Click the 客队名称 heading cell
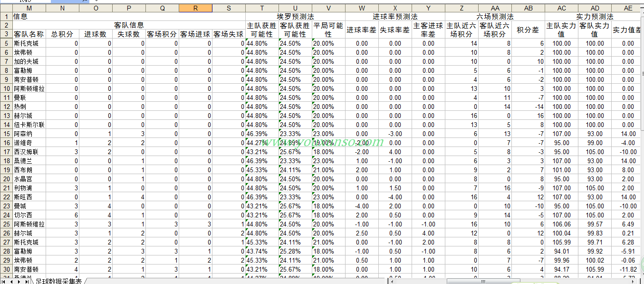This screenshot has height=284, width=644. (x=29, y=34)
